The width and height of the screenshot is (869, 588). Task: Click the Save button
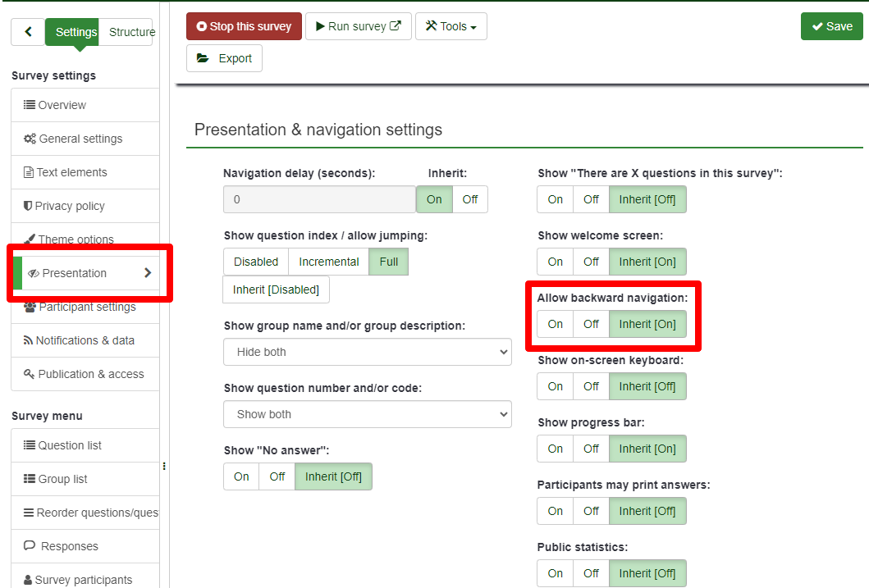coord(831,26)
